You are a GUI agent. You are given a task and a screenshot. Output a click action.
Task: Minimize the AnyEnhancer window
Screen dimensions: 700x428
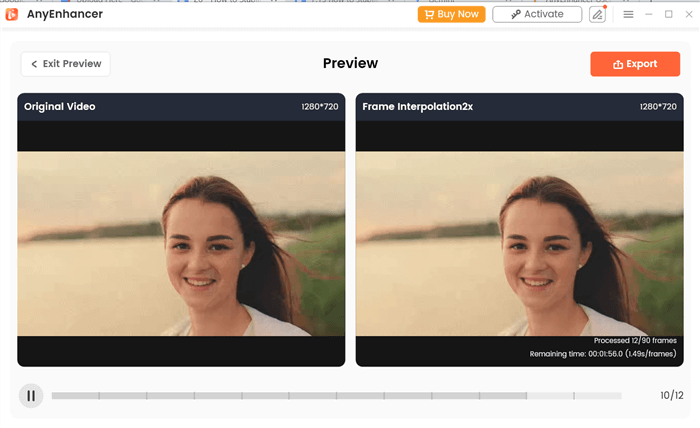tap(649, 14)
